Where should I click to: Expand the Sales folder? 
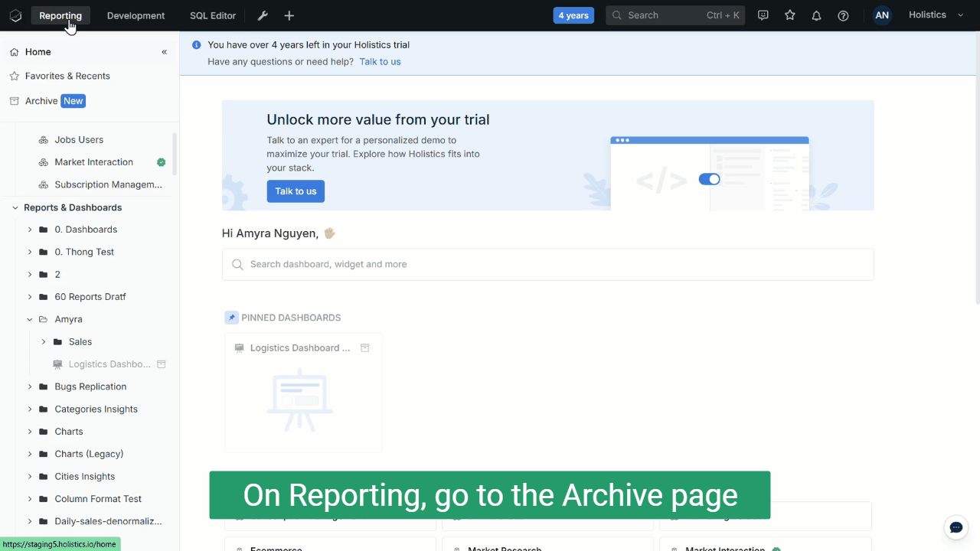tap(44, 342)
